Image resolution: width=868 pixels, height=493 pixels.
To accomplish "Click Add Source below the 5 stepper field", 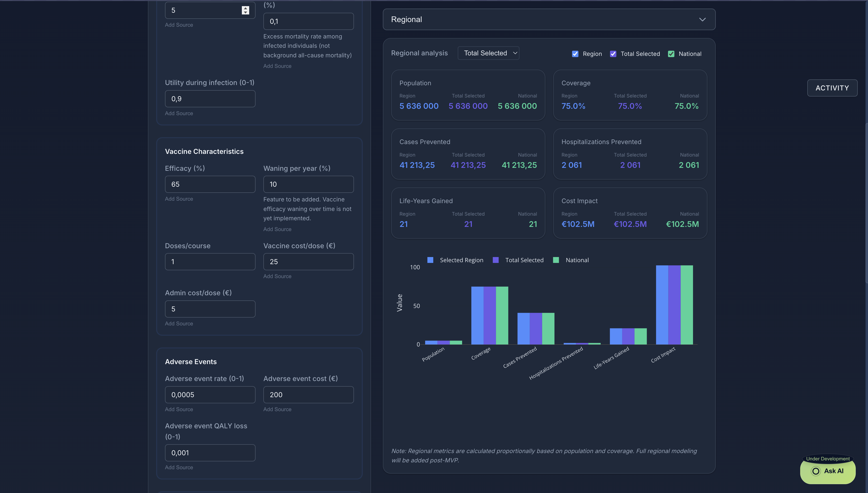I will point(179,25).
